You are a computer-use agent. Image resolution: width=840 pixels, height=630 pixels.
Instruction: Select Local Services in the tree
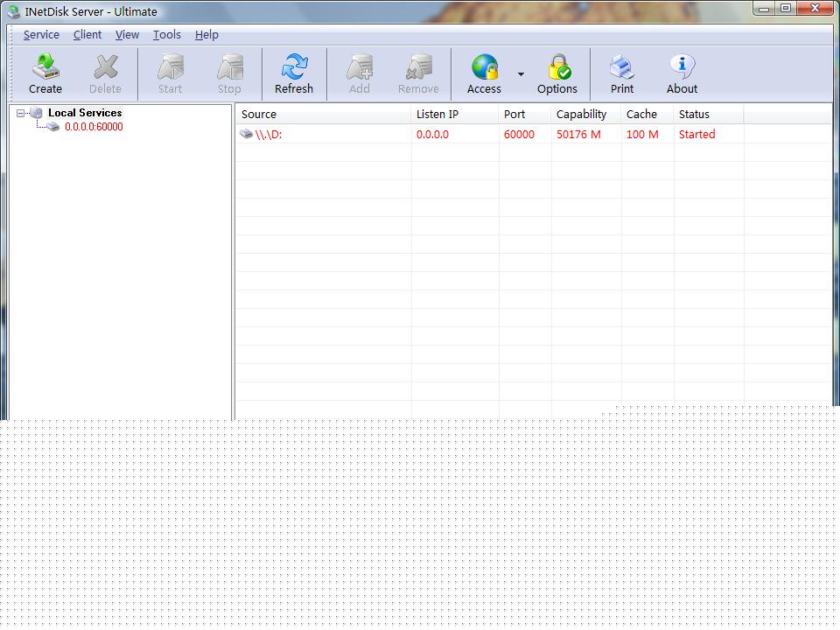pyautogui.click(x=85, y=113)
